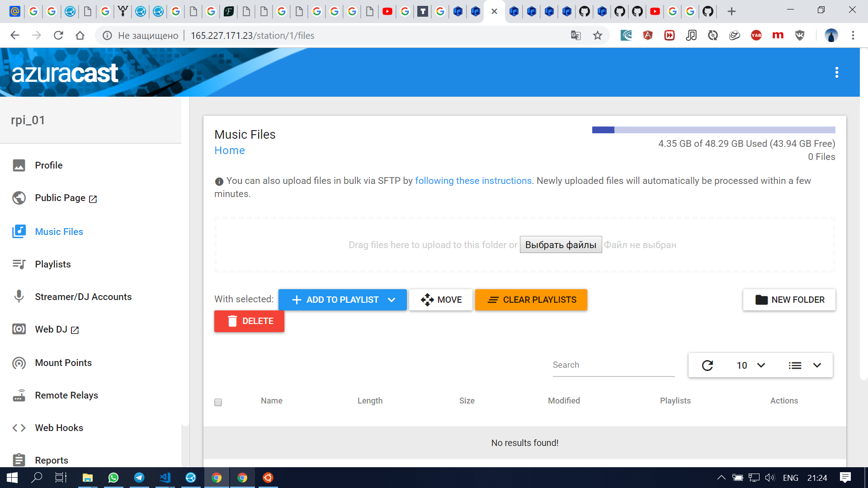Click the storage usage progress bar
This screenshot has height=488, width=868.
[x=713, y=130]
